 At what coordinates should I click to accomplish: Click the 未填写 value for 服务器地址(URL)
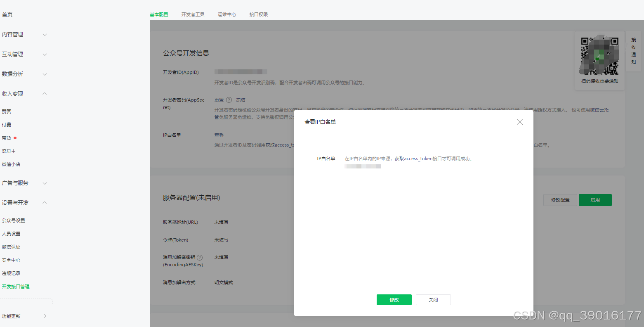click(x=221, y=222)
